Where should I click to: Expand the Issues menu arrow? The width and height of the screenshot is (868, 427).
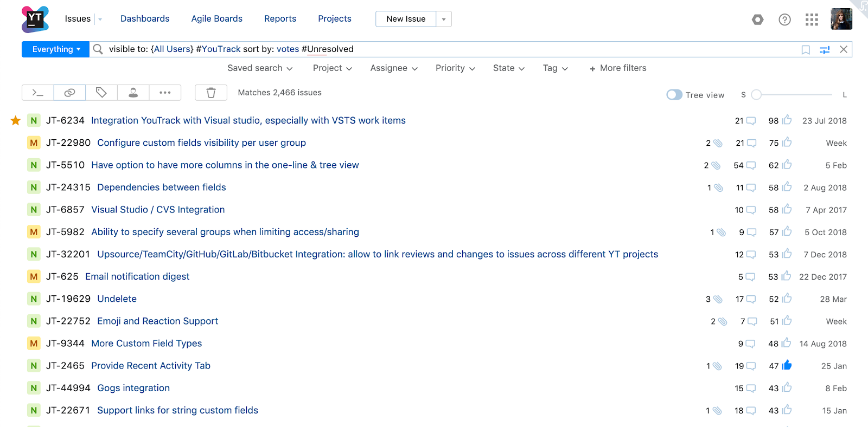(100, 20)
